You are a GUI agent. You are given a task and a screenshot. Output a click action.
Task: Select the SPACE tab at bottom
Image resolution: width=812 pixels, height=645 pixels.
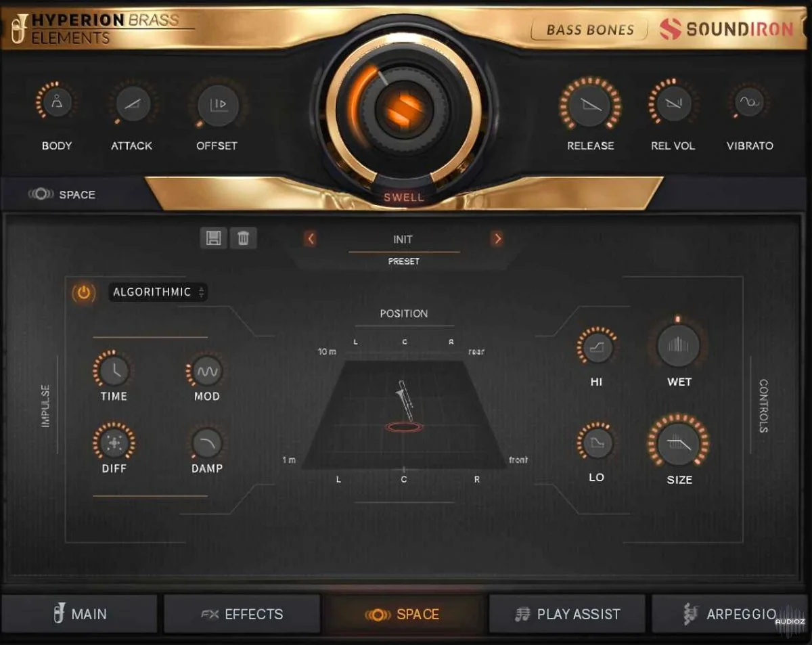click(x=404, y=614)
